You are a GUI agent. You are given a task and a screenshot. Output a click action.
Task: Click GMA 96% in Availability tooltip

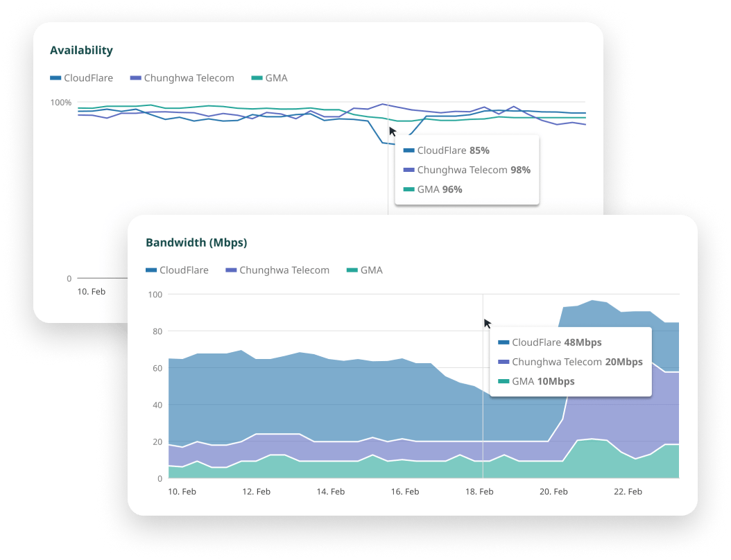(433, 190)
